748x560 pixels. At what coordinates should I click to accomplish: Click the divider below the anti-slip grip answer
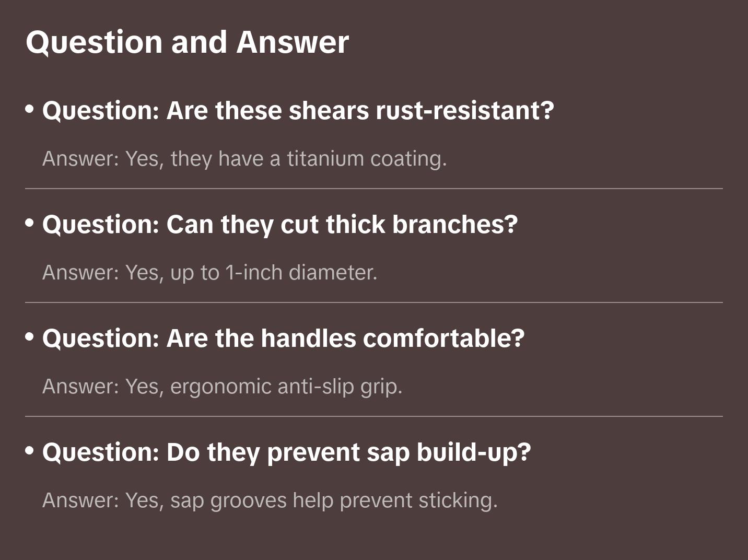point(374,416)
